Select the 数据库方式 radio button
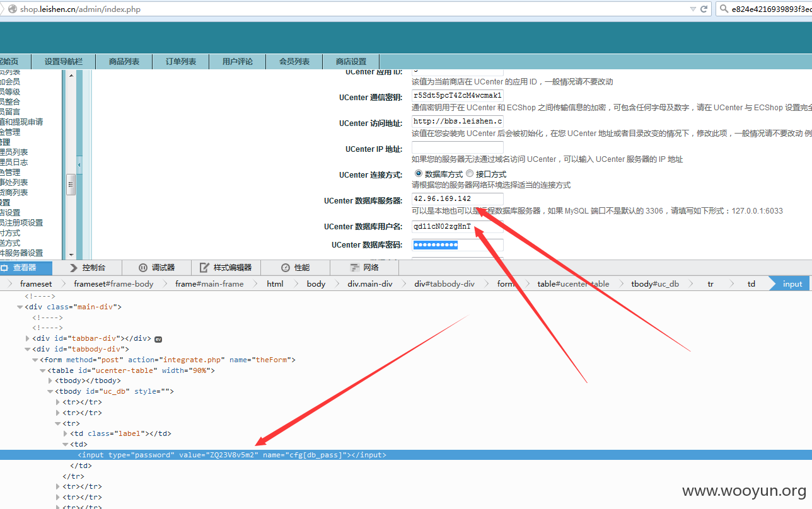 418,174
